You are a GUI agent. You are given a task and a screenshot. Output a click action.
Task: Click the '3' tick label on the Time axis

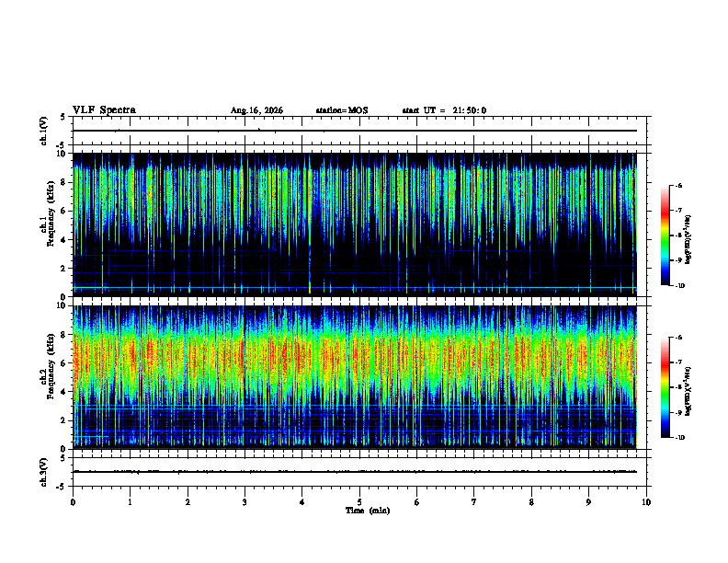(x=245, y=502)
